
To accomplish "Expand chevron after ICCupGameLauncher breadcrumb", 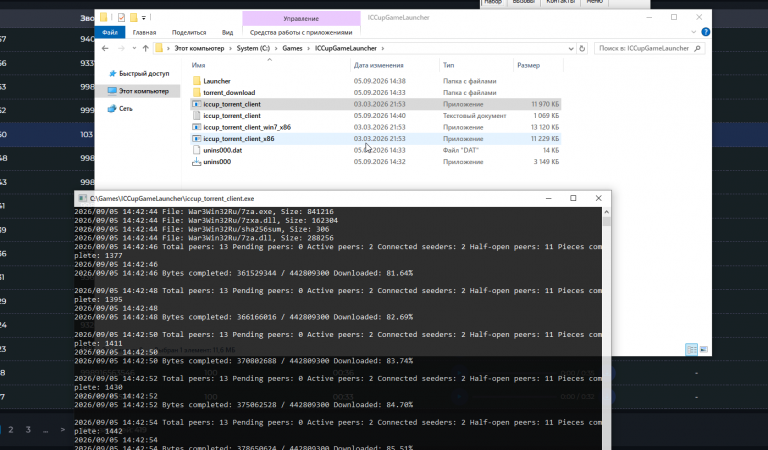I will click(383, 48).
